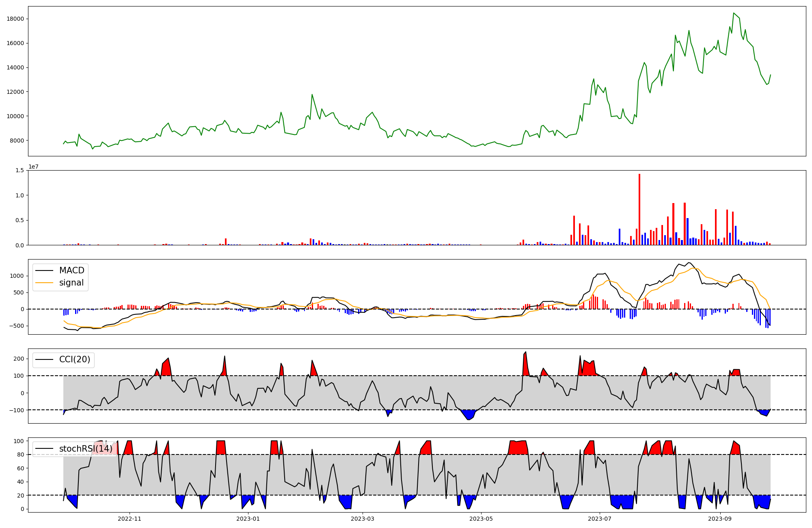This screenshot has width=812, height=528.
Task: Click the 2023-05 date axis label
Action: pos(481,519)
